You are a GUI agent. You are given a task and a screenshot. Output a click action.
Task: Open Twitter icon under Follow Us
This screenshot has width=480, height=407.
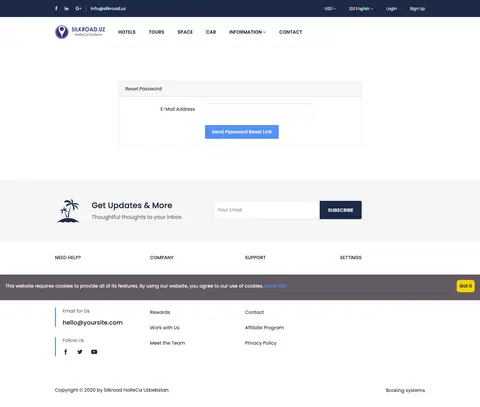point(80,352)
